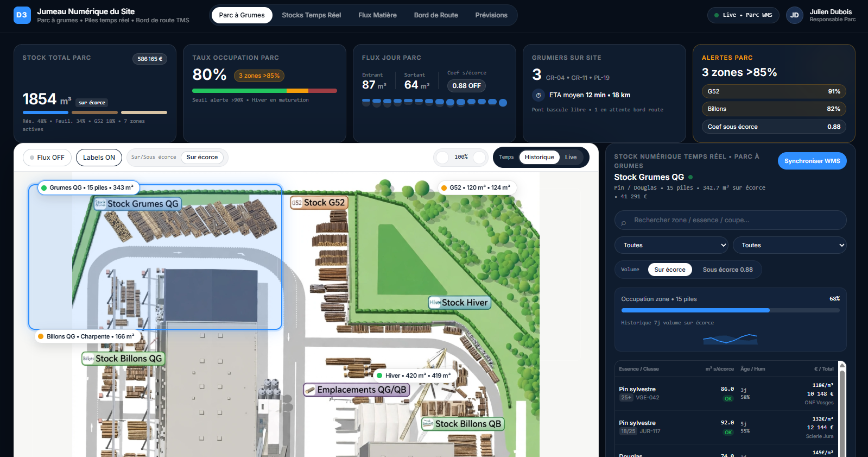Image resolution: width=868 pixels, height=457 pixels.
Task: Click the clock icon beside ETA moyen
Action: pyautogui.click(x=538, y=95)
